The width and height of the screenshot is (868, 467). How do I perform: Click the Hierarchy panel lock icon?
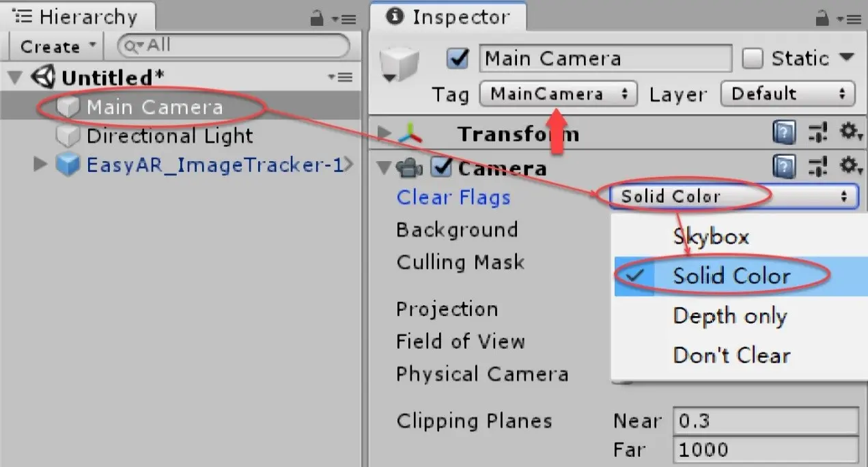click(x=317, y=19)
